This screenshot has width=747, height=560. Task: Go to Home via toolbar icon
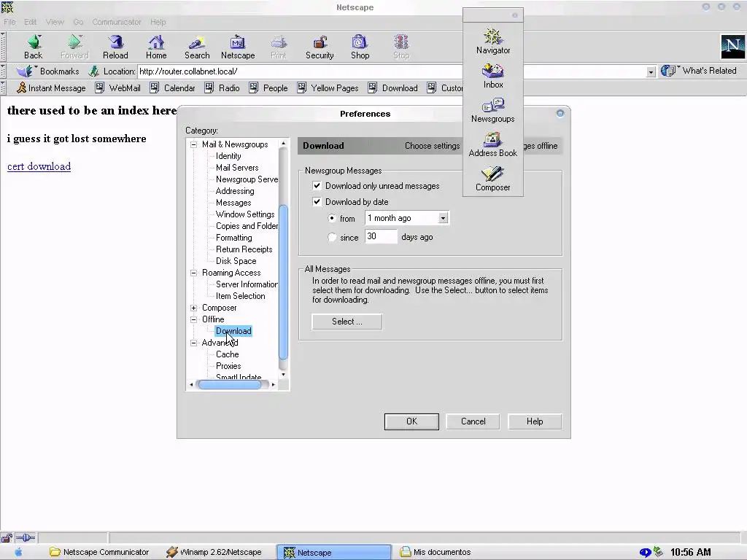pyautogui.click(x=156, y=47)
